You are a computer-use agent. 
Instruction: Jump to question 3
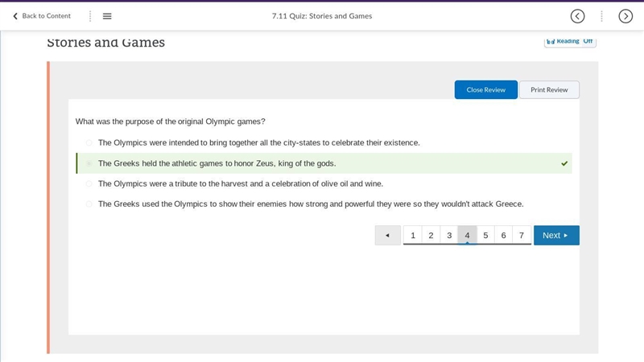pyautogui.click(x=449, y=235)
